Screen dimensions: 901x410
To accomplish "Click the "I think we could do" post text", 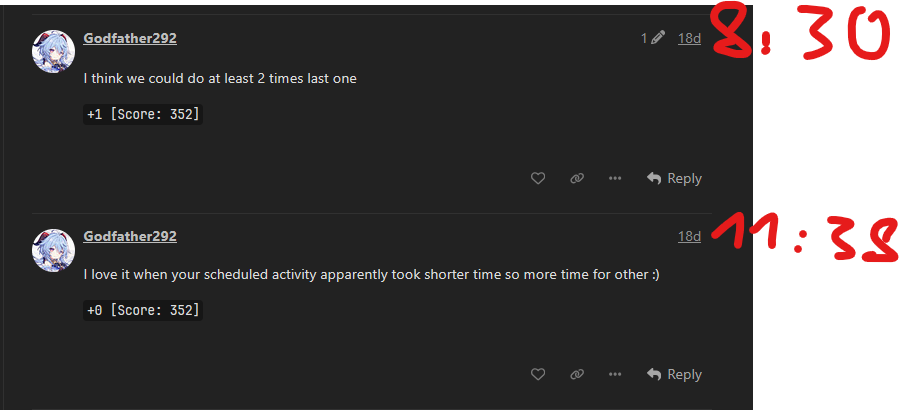I will 220,78.
